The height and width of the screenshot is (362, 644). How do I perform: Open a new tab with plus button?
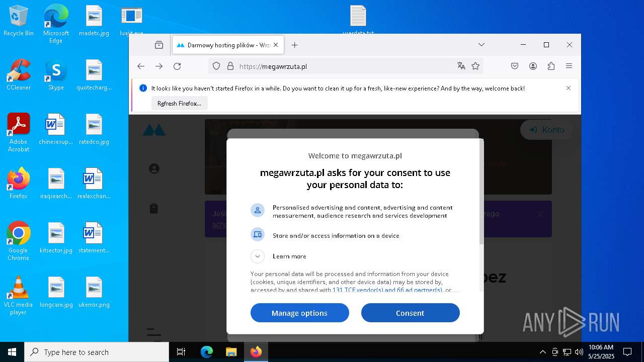295,45
